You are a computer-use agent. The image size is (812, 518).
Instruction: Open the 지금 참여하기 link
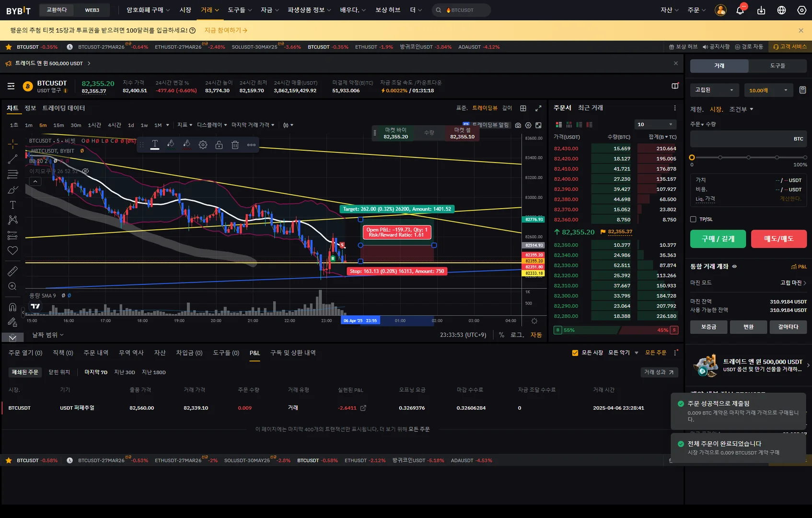click(226, 30)
